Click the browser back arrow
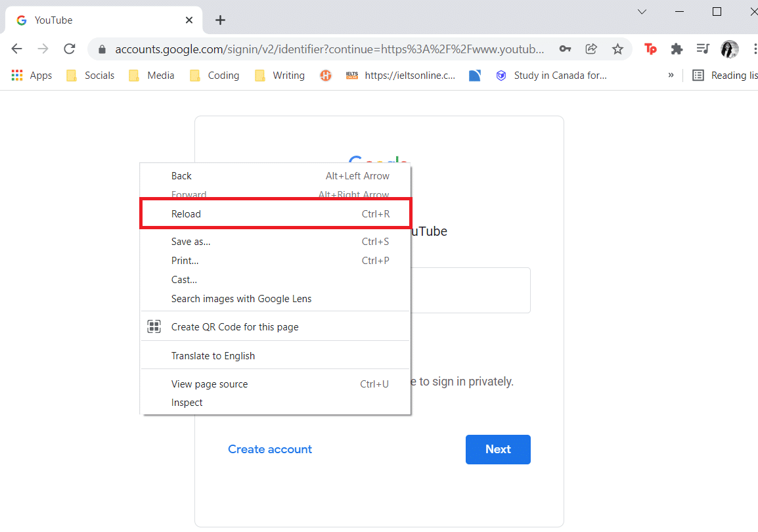This screenshot has height=532, width=758. 17,49
